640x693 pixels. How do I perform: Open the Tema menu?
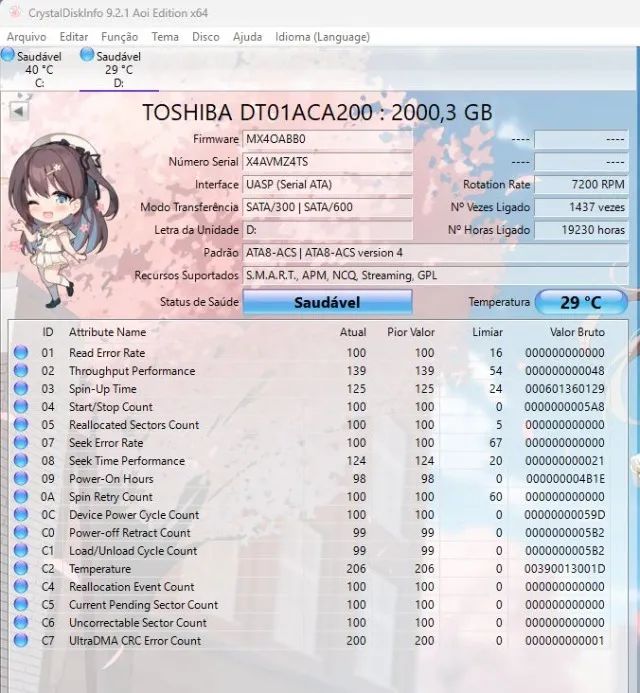pyautogui.click(x=165, y=37)
